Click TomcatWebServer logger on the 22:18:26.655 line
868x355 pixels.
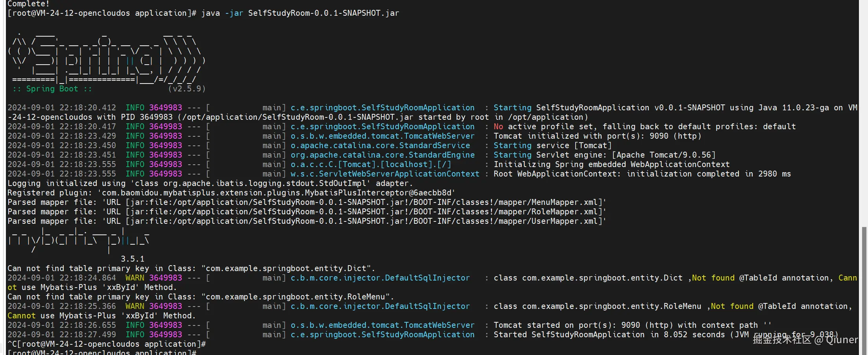[x=383, y=325]
